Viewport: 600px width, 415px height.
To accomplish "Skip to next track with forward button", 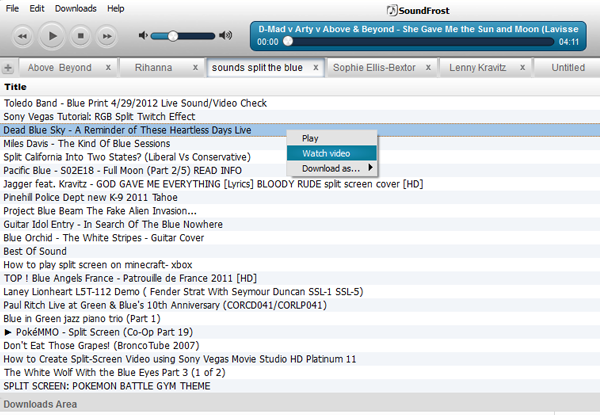I will (106, 36).
